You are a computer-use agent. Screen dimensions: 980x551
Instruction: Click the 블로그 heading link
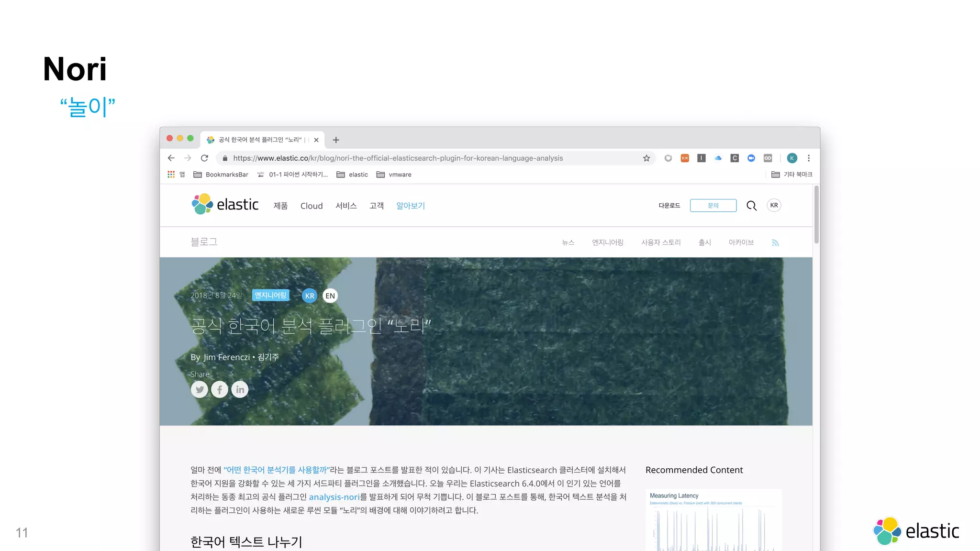[204, 242]
